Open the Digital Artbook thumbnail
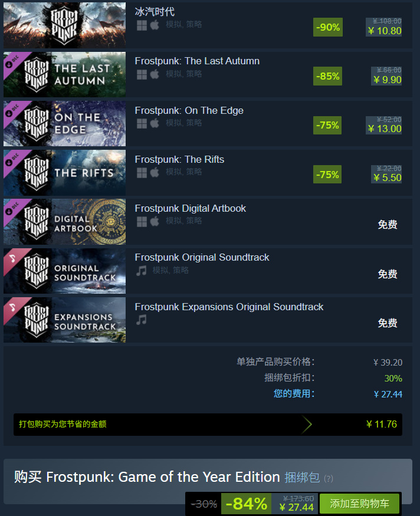 pos(64,222)
